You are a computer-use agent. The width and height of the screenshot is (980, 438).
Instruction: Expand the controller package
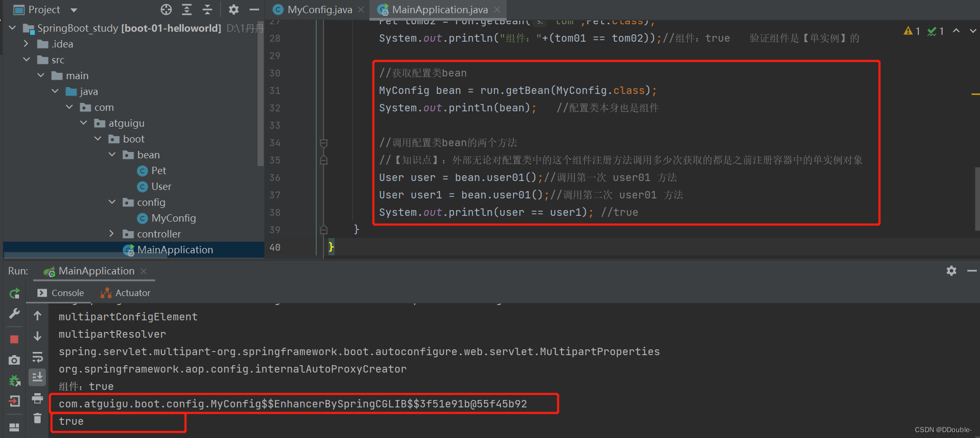coord(112,234)
